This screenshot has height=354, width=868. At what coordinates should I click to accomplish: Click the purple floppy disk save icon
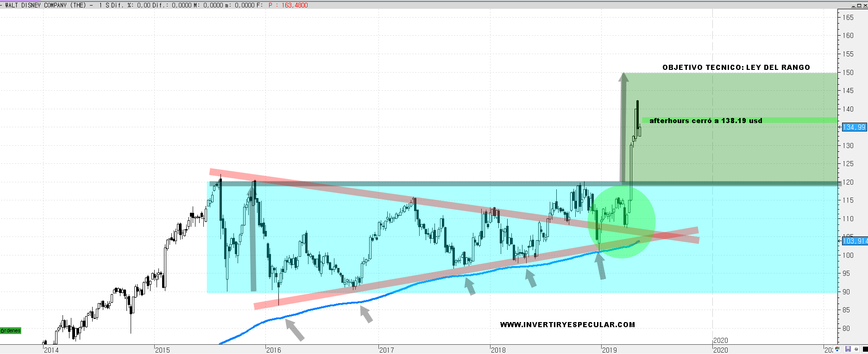pyautogui.click(x=848, y=349)
